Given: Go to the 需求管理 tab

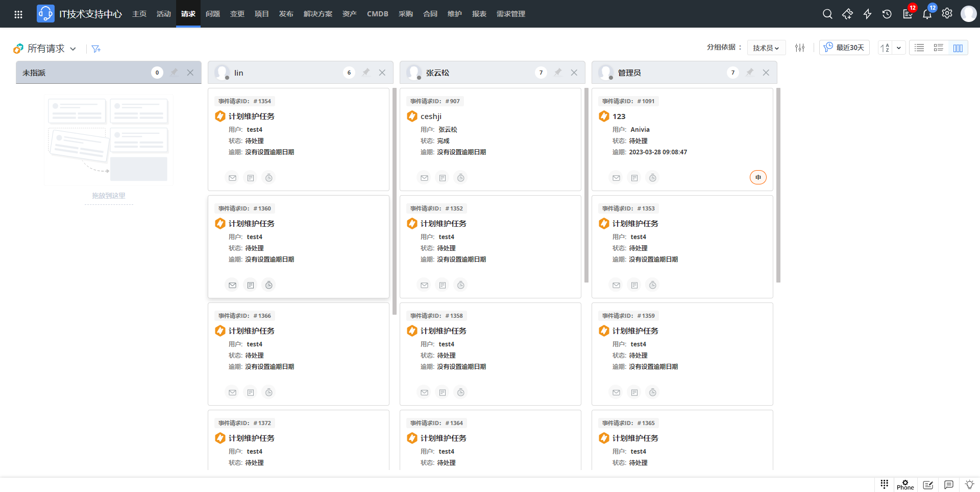Looking at the screenshot, I should coord(511,14).
